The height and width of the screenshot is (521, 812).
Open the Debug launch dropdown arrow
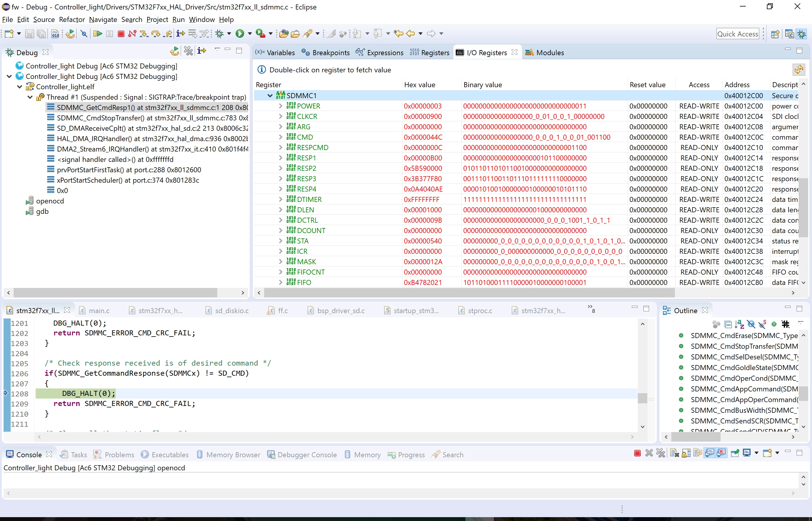click(x=229, y=34)
